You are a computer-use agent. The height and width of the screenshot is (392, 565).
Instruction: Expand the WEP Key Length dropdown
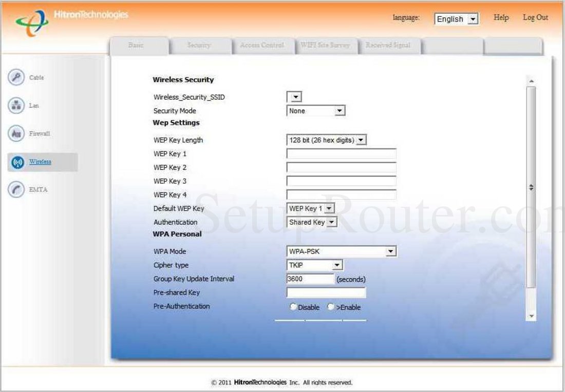pyautogui.click(x=326, y=140)
